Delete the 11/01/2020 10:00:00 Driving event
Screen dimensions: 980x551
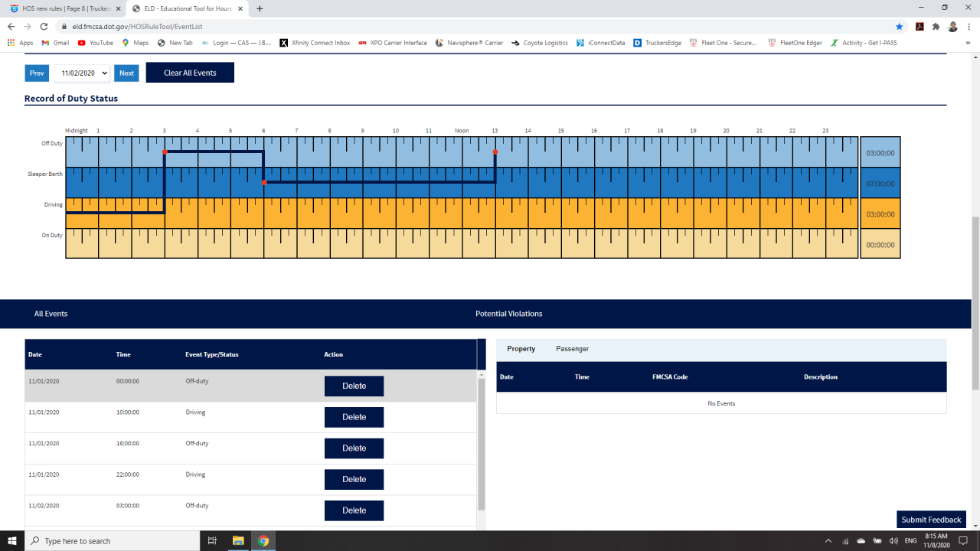[354, 417]
